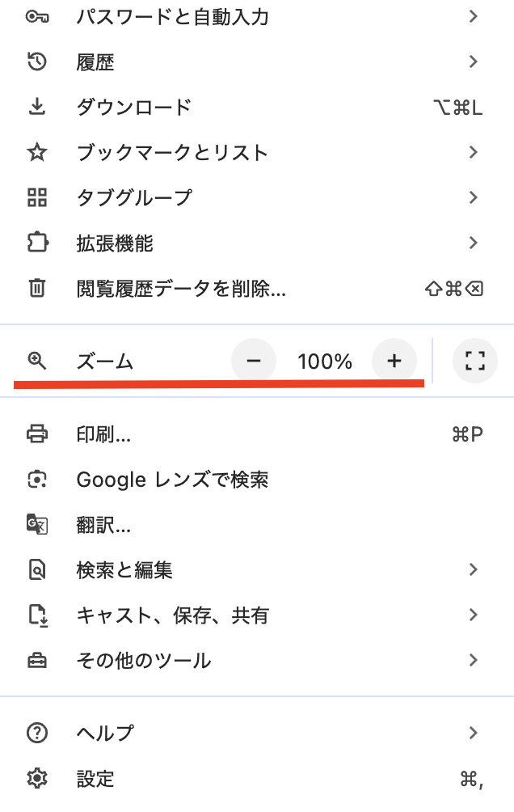Viewport: 514px width, 812px height.
Task: Click the star icon beside ブックマークとリスト
Action: pos(36,152)
